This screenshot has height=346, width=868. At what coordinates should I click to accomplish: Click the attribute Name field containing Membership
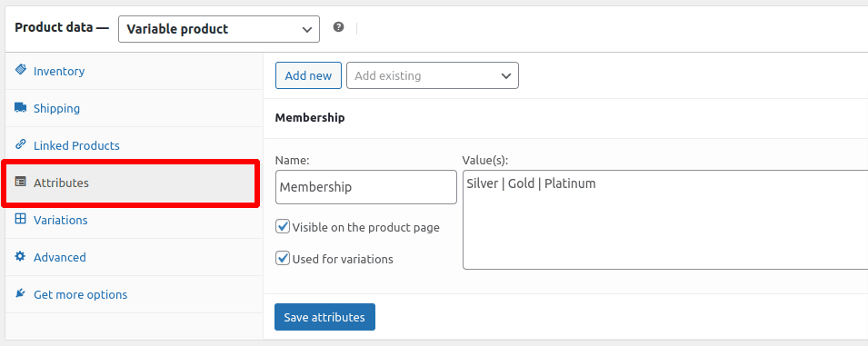pos(366,187)
